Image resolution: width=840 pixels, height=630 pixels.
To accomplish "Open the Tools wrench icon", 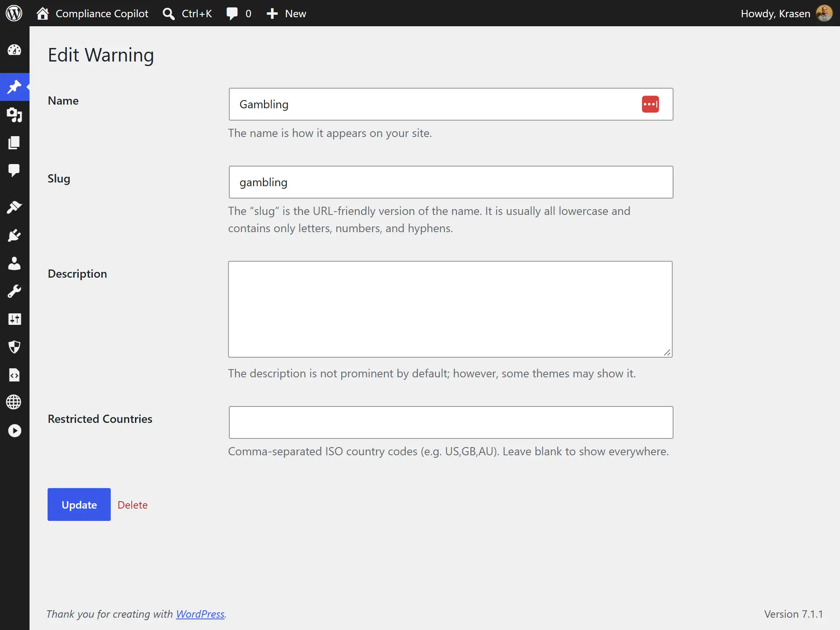I will (x=14, y=292).
